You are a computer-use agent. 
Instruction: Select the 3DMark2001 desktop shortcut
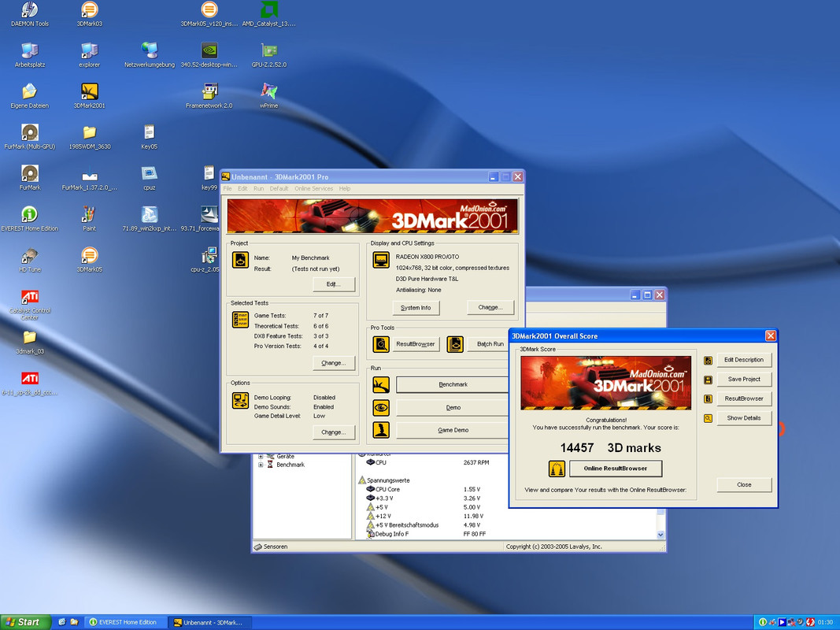90,96
